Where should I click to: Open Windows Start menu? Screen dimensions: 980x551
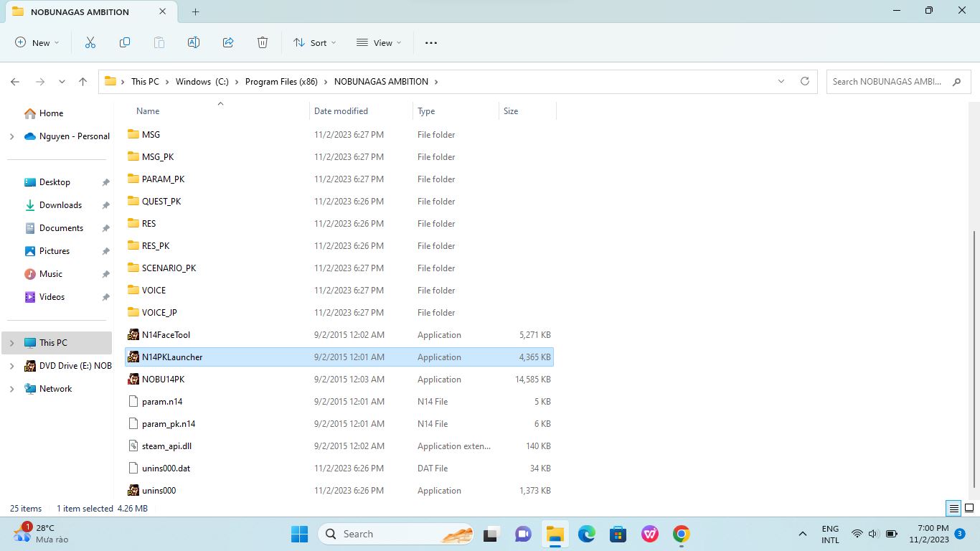tap(299, 534)
